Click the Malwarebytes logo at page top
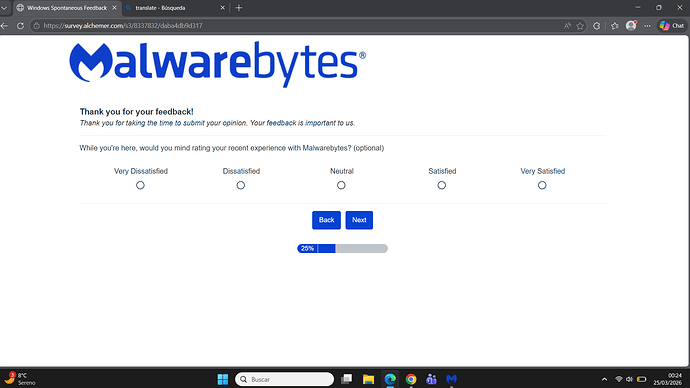This screenshot has height=388, width=690. (x=217, y=64)
